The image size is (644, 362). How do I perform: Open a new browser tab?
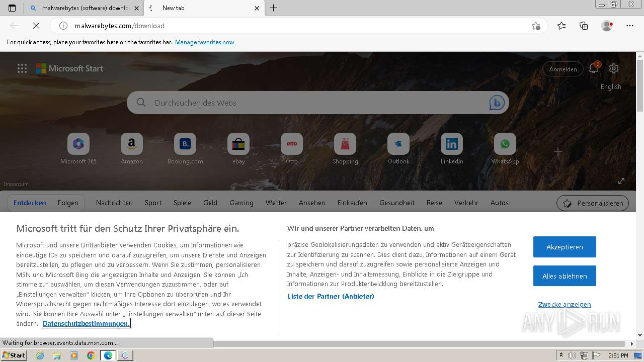274,8
